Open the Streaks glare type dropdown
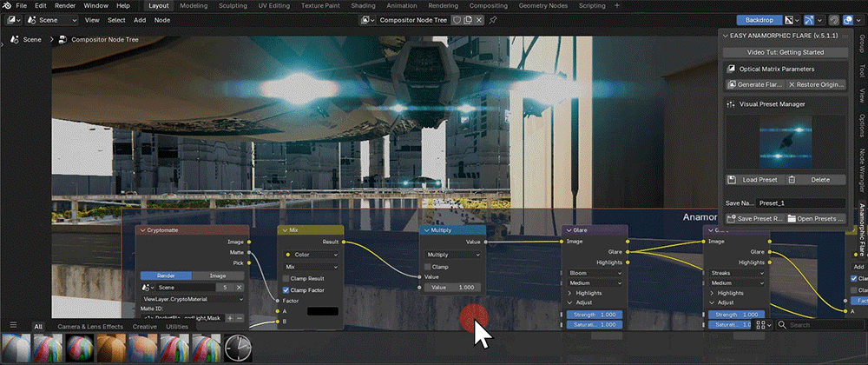868x365 pixels. (737, 273)
